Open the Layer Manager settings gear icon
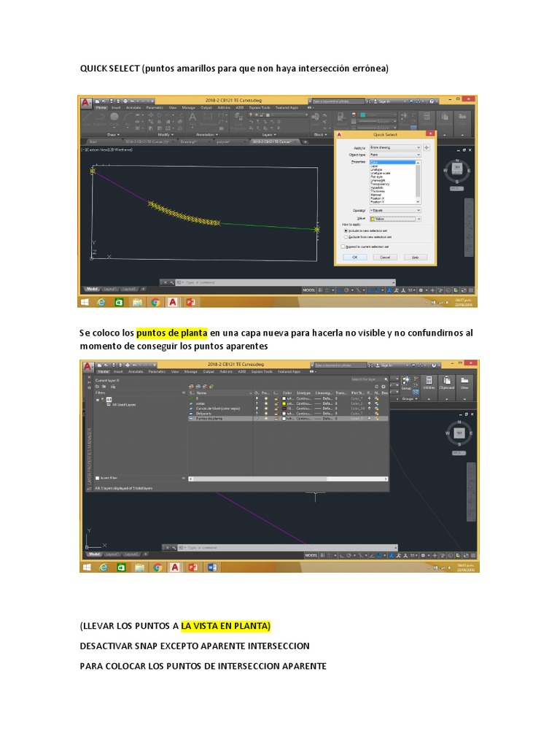 coord(384,387)
